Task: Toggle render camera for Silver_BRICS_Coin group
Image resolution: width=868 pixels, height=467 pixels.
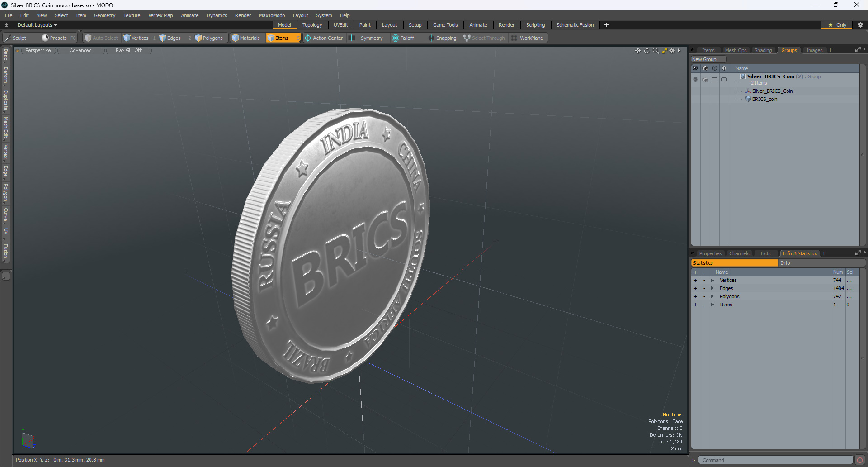Action: coord(705,80)
